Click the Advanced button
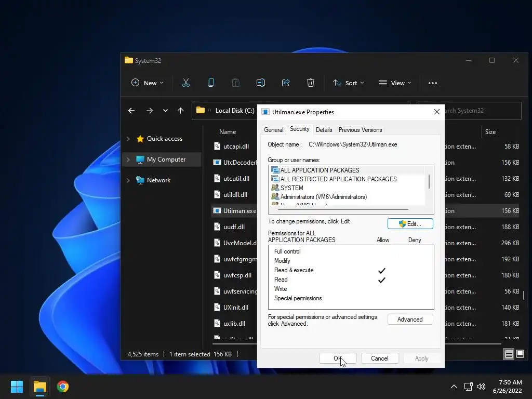 pyautogui.click(x=410, y=320)
